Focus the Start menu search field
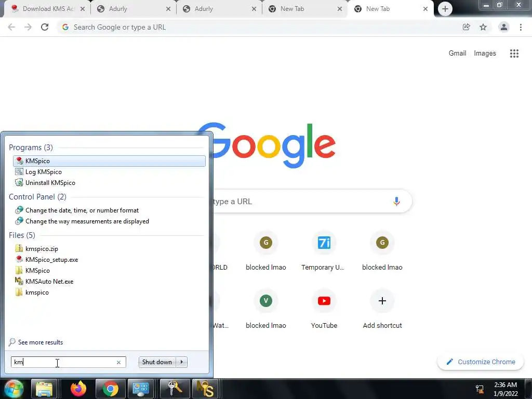 [x=69, y=362]
